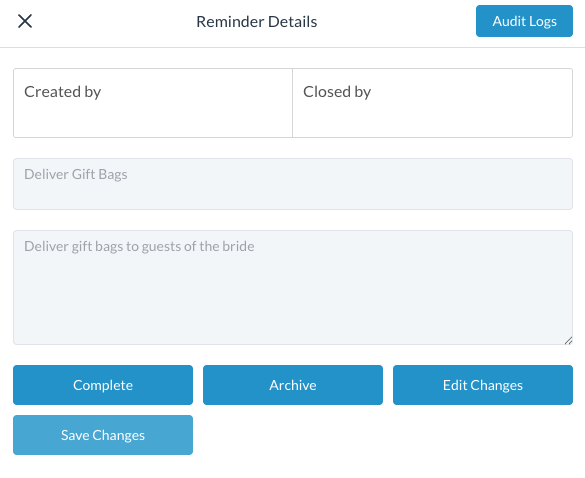Click the textarea resize handle icon

pos(568,340)
